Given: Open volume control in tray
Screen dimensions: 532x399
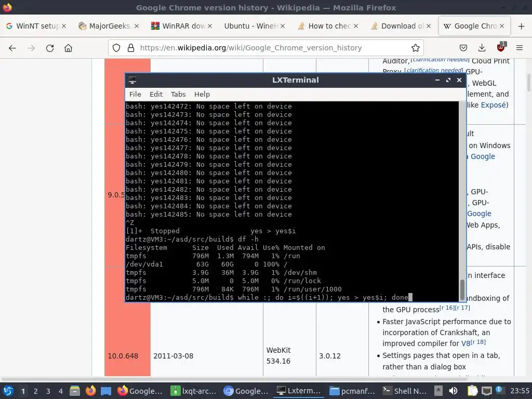Looking at the screenshot, I should [x=453, y=391].
